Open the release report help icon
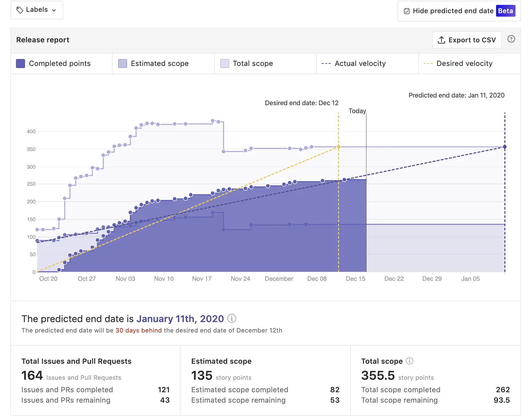Screen dimensions: 528x420 tap(511, 39)
